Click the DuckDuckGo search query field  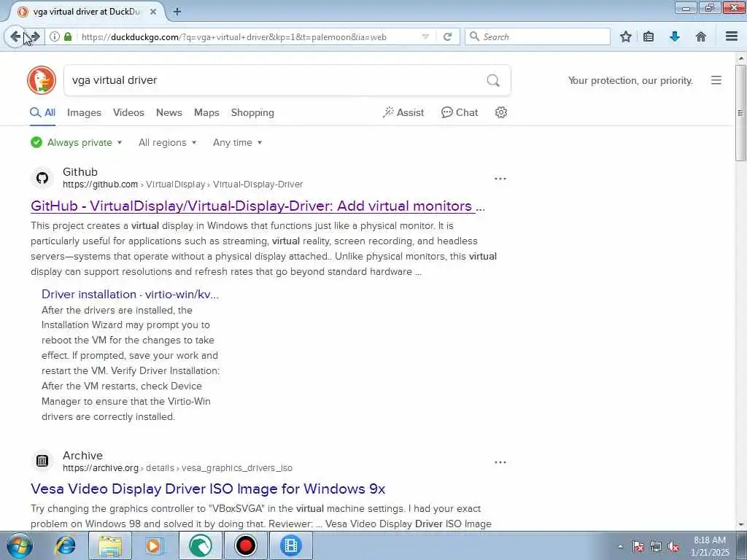coord(276,80)
